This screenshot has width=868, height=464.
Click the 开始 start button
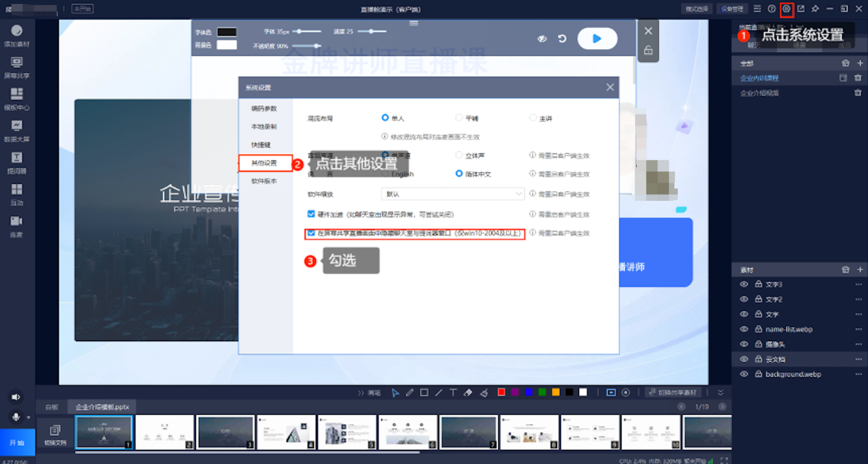coord(17,442)
